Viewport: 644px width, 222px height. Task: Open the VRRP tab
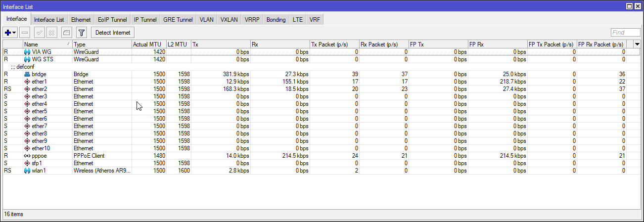coord(253,20)
